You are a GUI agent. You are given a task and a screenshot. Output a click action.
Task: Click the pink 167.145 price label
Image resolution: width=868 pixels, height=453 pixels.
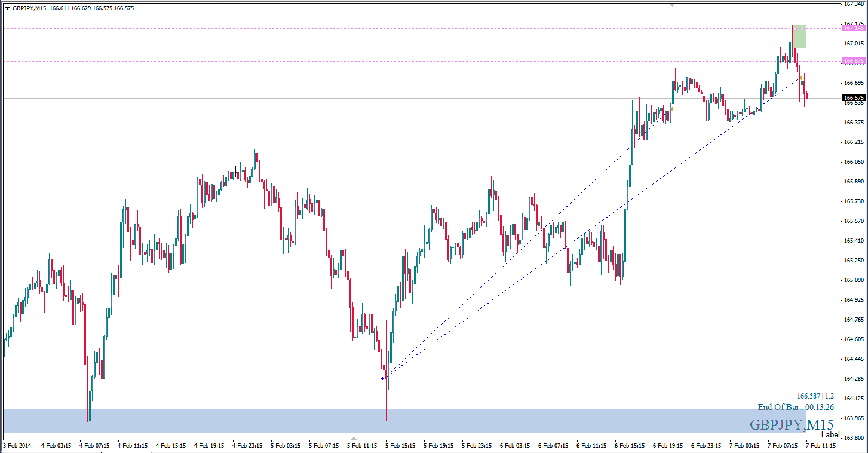pos(853,28)
